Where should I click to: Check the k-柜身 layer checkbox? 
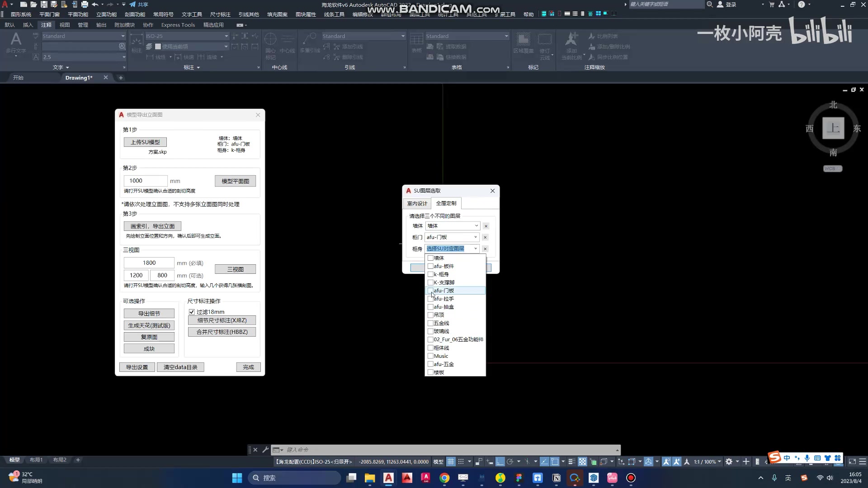pos(430,274)
